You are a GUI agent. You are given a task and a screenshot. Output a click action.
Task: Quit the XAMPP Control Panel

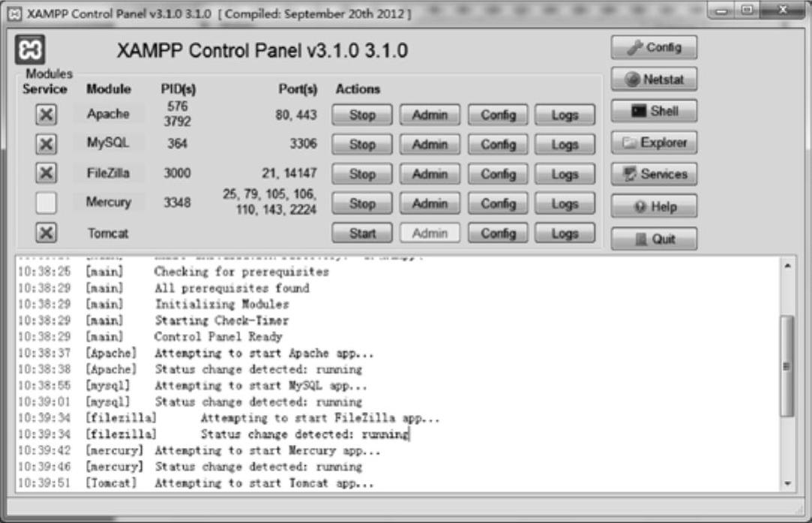coord(654,239)
